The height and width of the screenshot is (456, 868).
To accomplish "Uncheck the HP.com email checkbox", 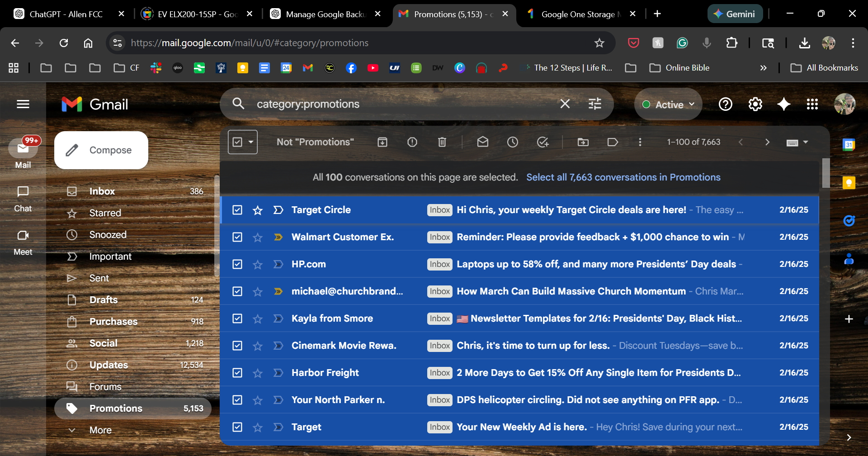I will pos(237,264).
